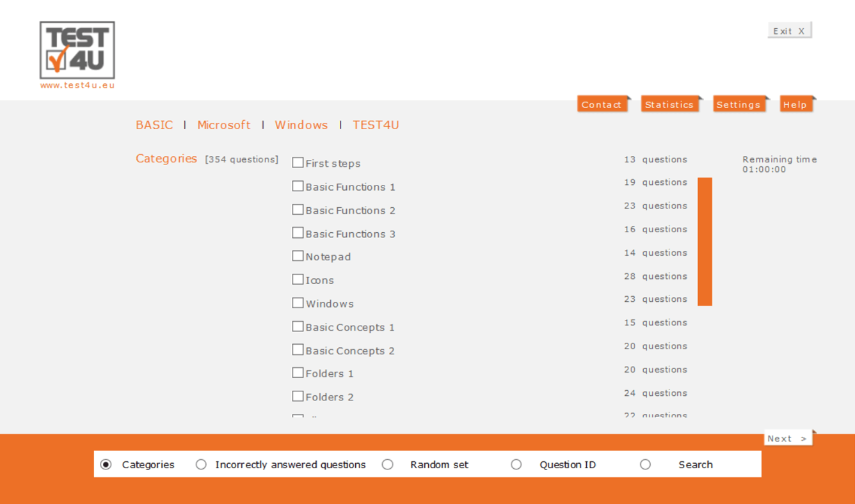
Task: Check the First steps category
Action: point(298,162)
